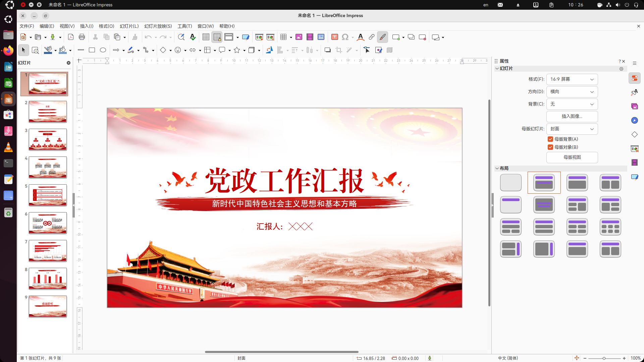This screenshot has width=644, height=362.
Task: Click the Print icon in toolbar
Action: click(82, 37)
